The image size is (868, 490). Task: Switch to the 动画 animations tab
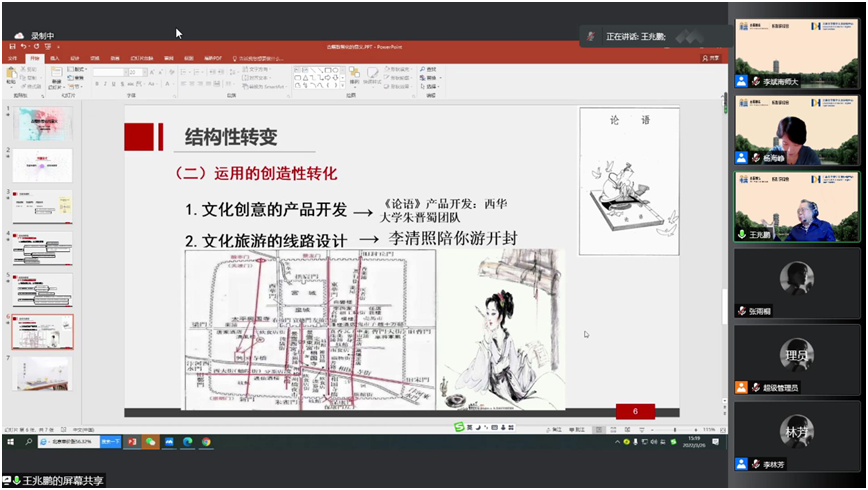(115, 58)
